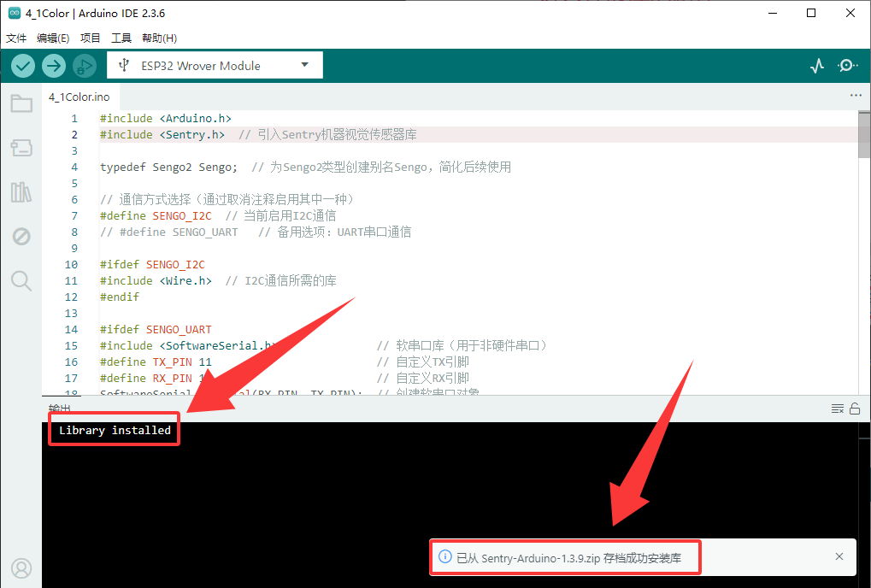
Task: Dismiss the Sentry-Arduino installed notification
Action: pos(839,556)
